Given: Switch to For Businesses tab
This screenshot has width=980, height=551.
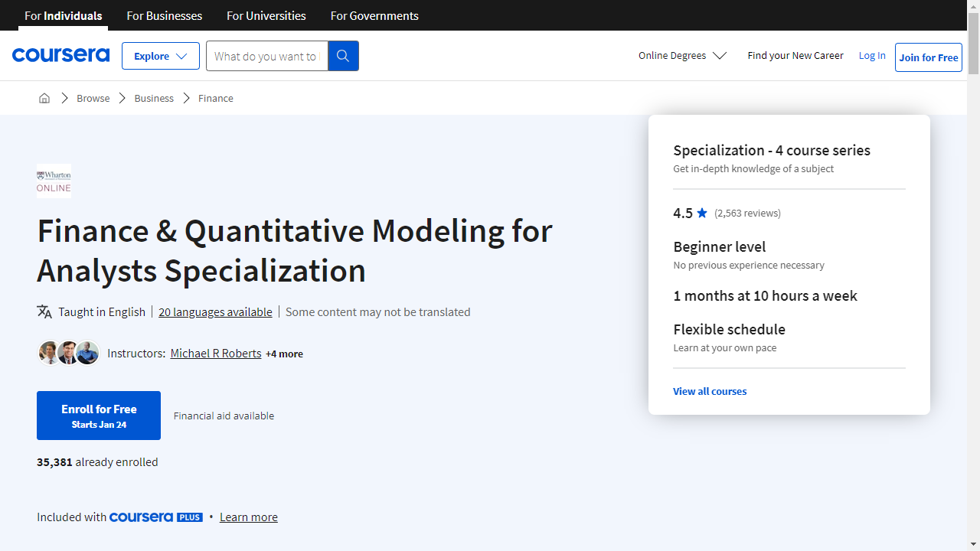Looking at the screenshot, I should pyautogui.click(x=165, y=15).
